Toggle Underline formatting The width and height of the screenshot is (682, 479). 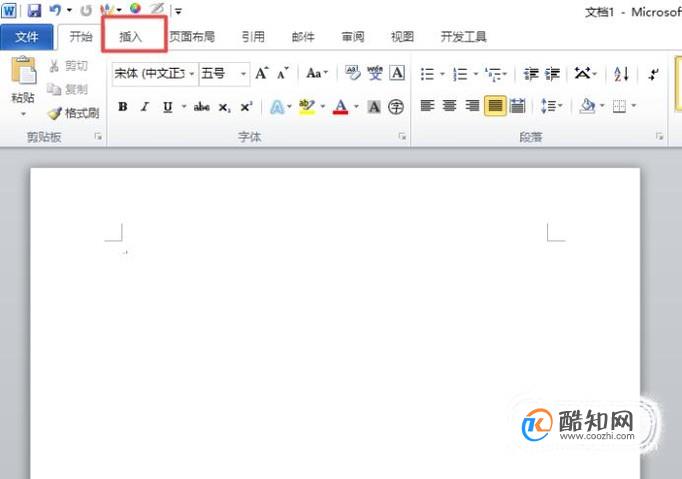click(x=167, y=107)
